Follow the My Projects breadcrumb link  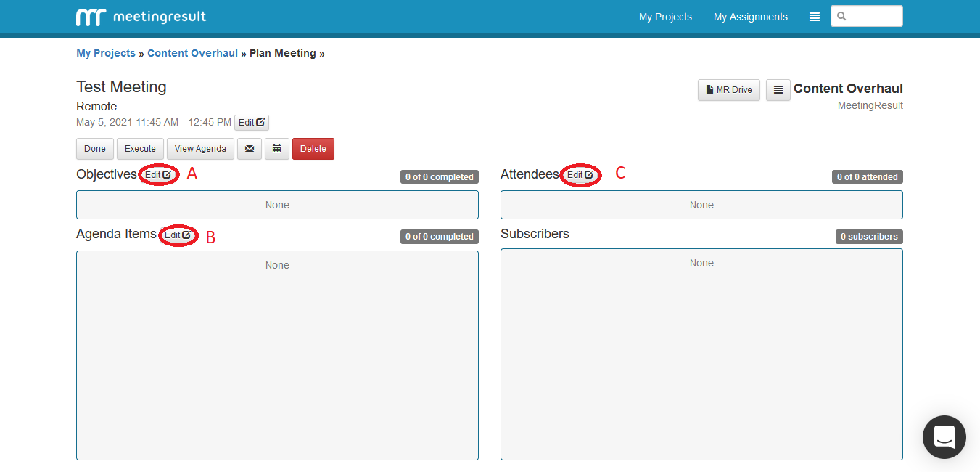[x=106, y=54]
